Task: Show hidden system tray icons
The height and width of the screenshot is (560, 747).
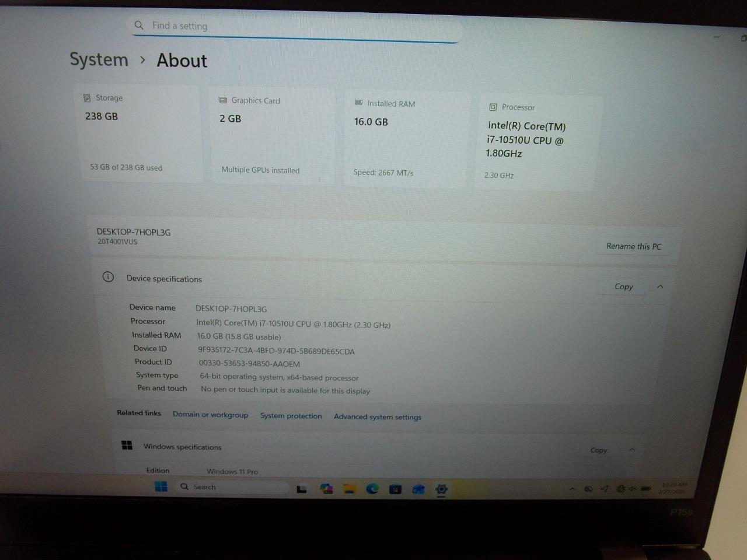Action: coord(572,489)
